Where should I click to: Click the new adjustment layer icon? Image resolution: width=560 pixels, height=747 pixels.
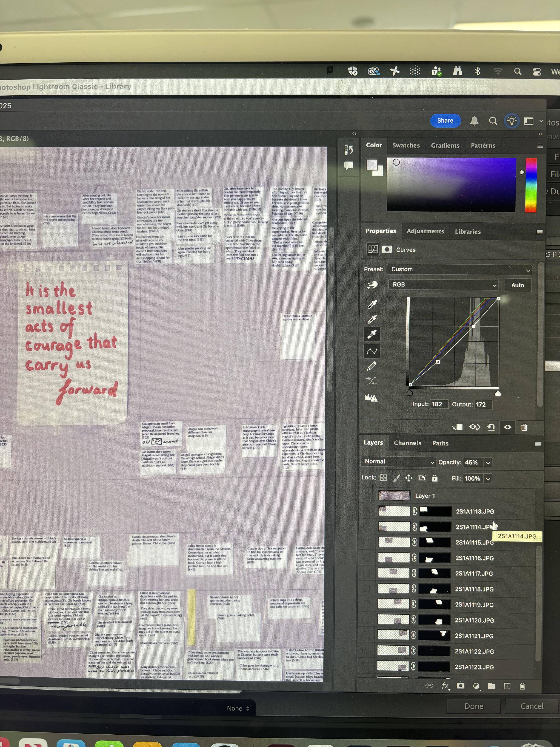coord(476,686)
